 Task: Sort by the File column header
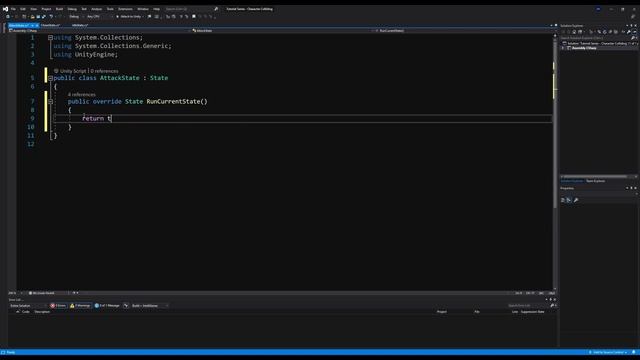[477, 312]
